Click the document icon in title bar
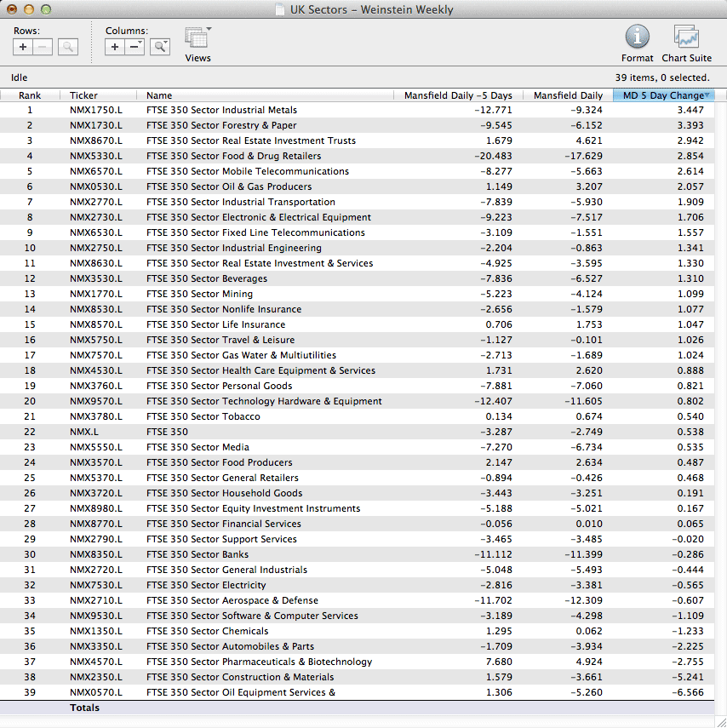 280,10
